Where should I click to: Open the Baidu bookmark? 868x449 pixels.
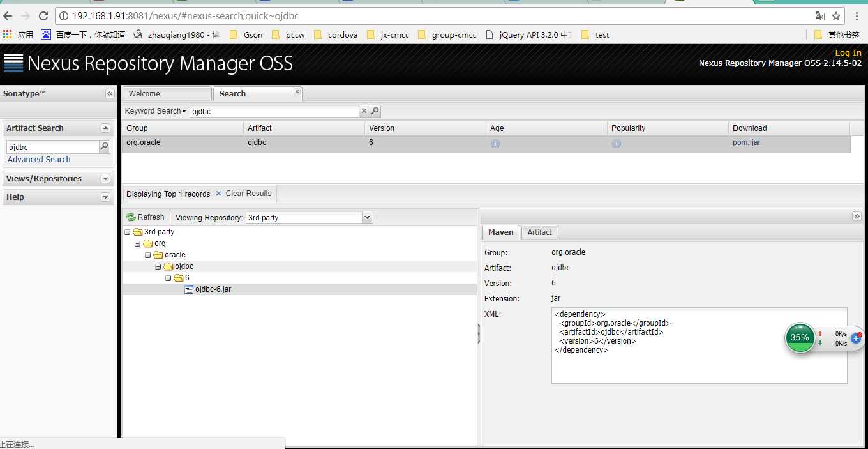pyautogui.click(x=83, y=34)
